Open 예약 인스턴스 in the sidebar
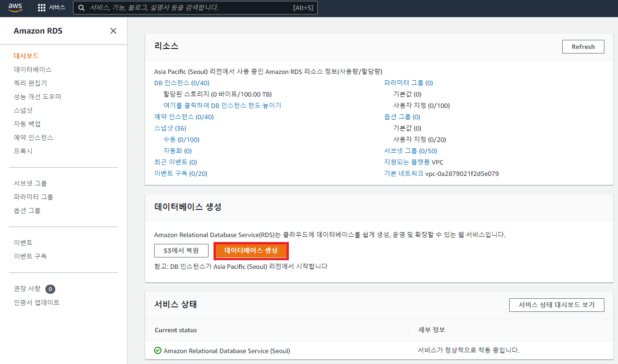The height and width of the screenshot is (364, 618). (x=34, y=137)
